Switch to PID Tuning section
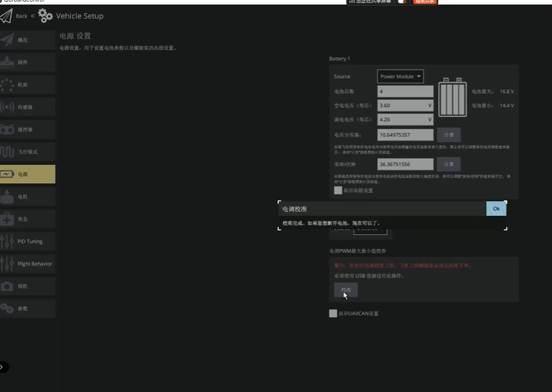 28,241
